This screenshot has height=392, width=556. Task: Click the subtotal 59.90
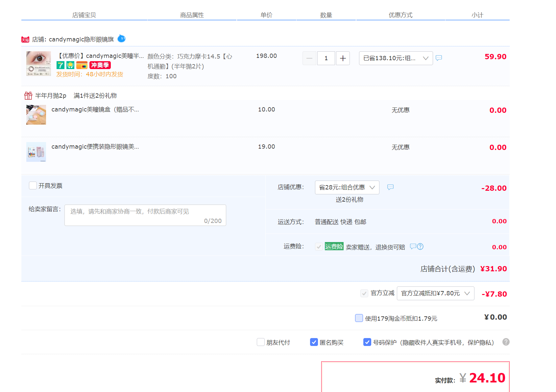(496, 57)
